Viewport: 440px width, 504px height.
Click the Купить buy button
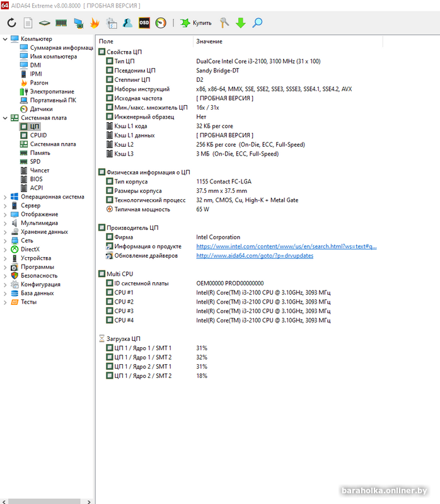196,23
